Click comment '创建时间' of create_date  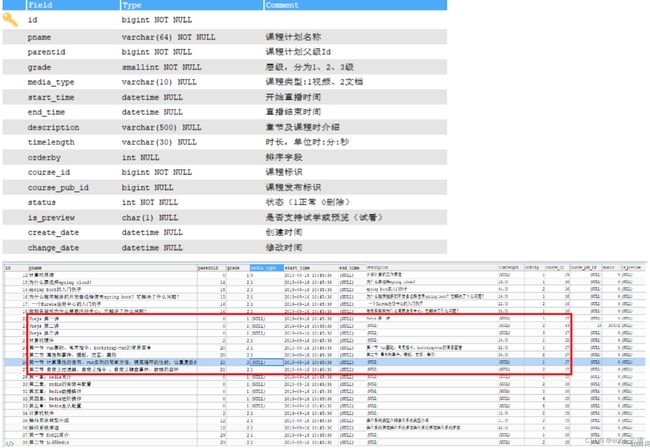tap(284, 232)
